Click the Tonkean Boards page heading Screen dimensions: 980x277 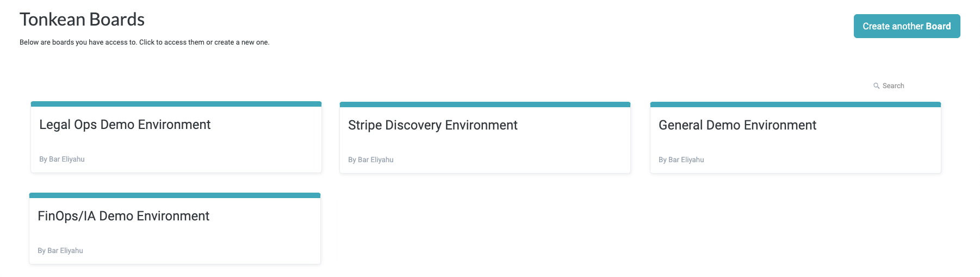[82, 20]
